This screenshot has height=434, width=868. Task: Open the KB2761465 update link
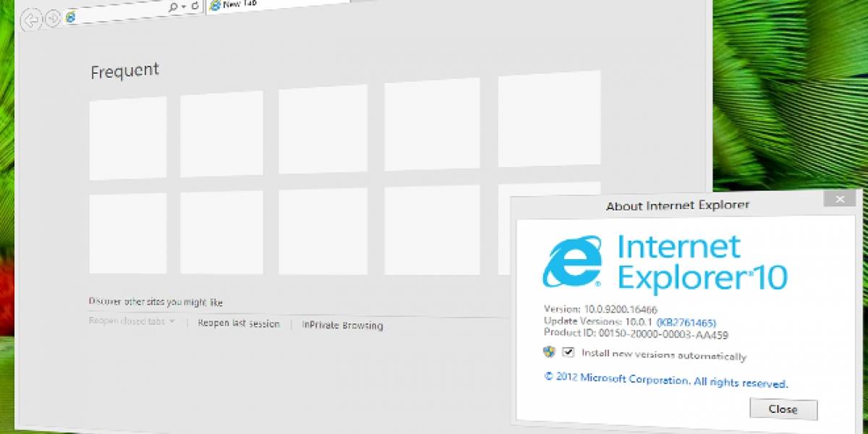point(686,322)
